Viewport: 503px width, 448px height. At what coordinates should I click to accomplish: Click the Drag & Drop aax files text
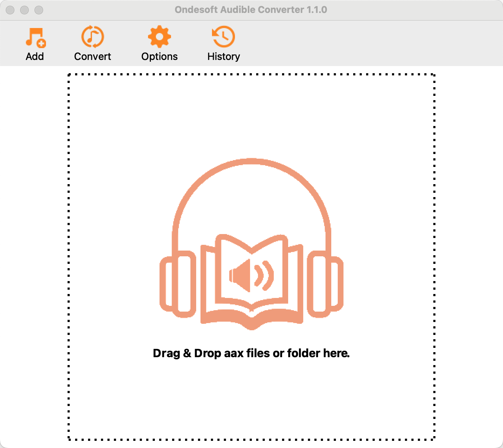click(251, 353)
